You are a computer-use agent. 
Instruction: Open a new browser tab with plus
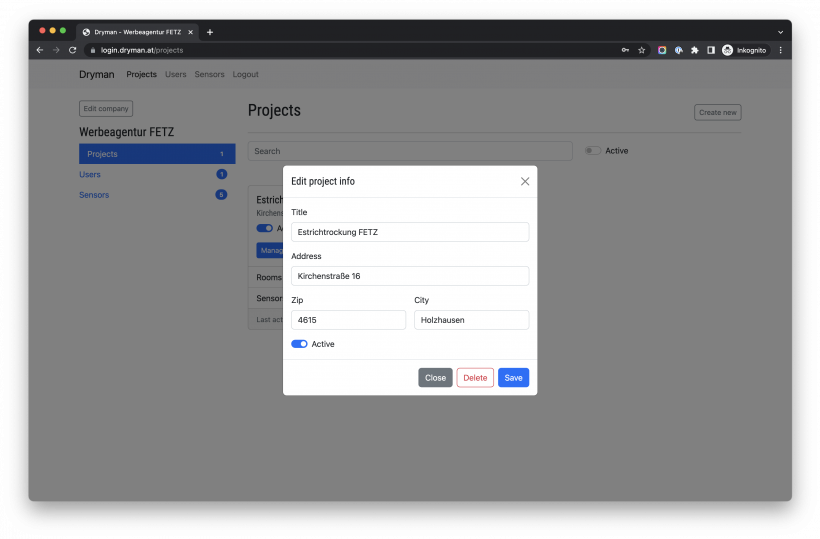[x=209, y=32]
